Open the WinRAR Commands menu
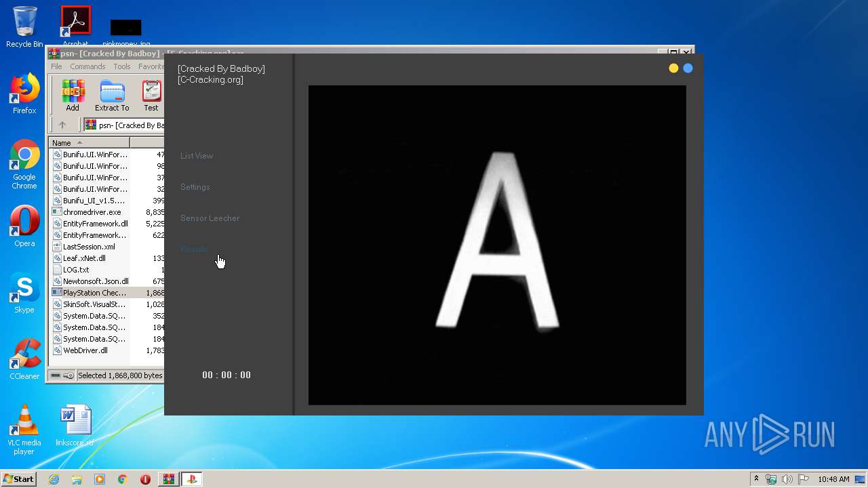The height and width of the screenshot is (488, 868). pos(87,66)
